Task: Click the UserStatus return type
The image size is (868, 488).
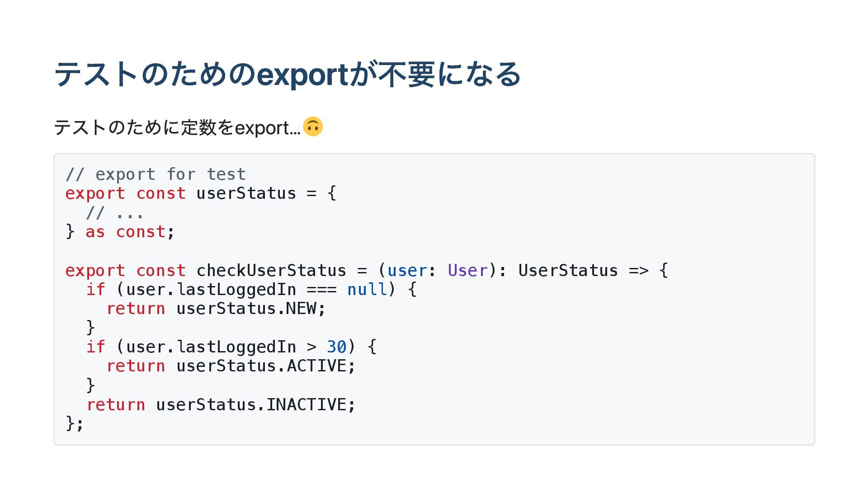Action: pyautogui.click(x=568, y=270)
